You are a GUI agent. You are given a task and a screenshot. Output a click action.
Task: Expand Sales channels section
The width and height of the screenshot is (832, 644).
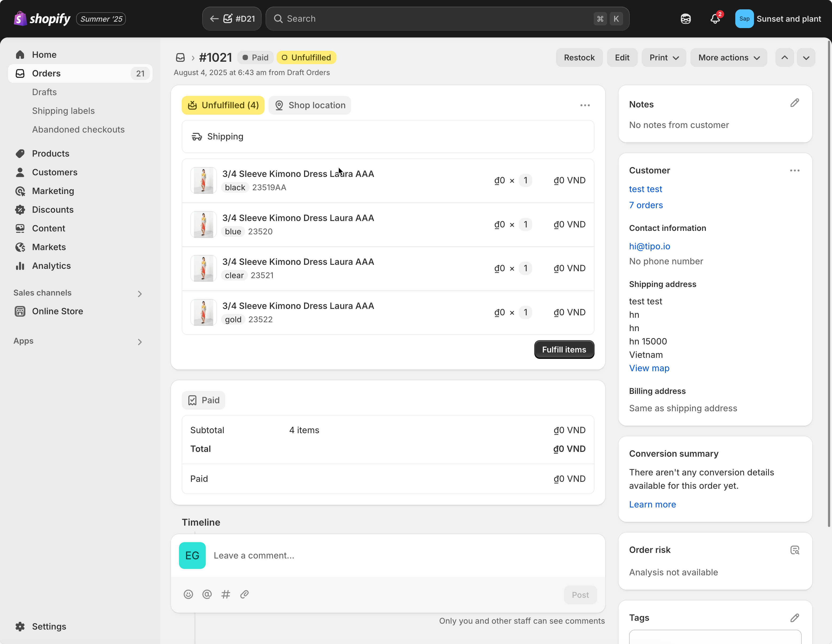[x=139, y=293]
